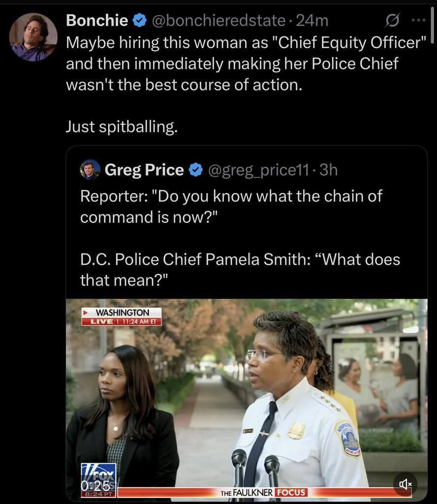Play the embedded press conference video
Viewport: 437px width, 504px height.
[246, 394]
